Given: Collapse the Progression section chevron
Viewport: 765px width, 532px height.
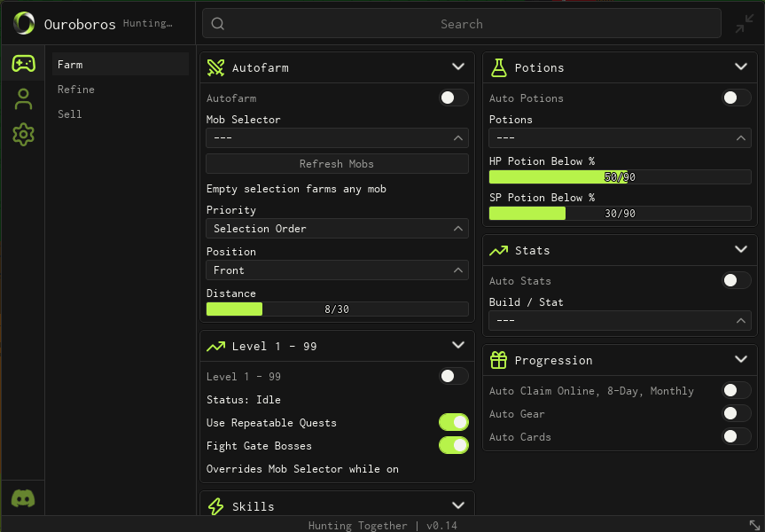Looking at the screenshot, I should click(x=741, y=359).
